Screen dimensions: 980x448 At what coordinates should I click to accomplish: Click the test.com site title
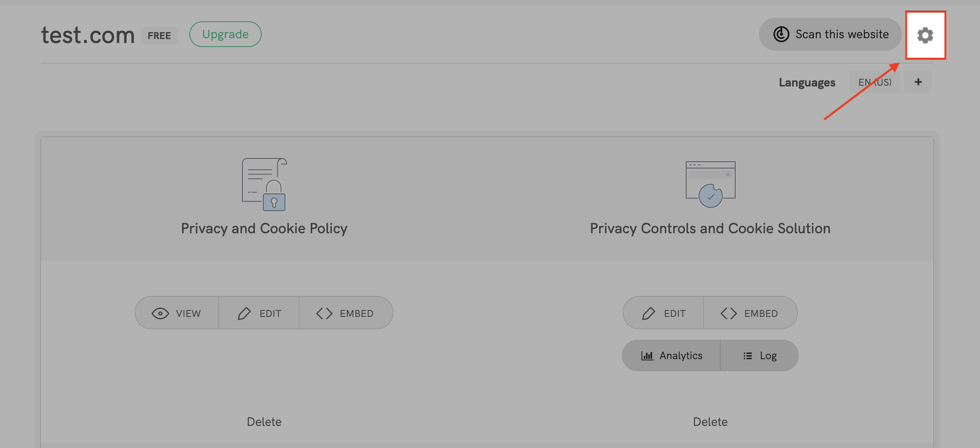(x=88, y=35)
